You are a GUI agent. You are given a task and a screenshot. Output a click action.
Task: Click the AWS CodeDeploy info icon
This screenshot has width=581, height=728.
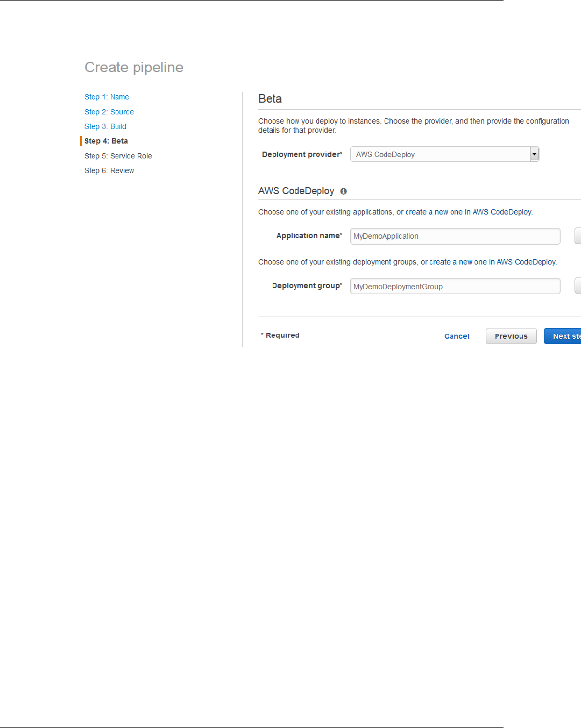pyautogui.click(x=344, y=191)
